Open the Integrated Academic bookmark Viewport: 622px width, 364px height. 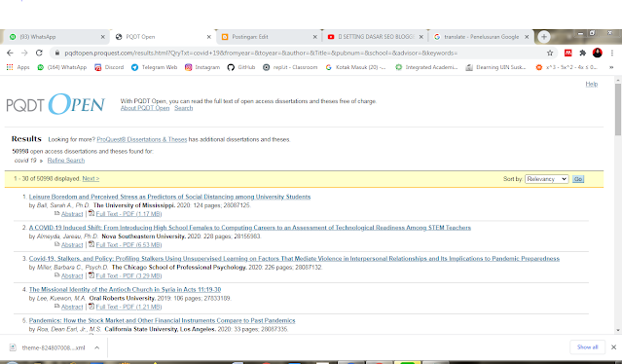[x=426, y=67]
